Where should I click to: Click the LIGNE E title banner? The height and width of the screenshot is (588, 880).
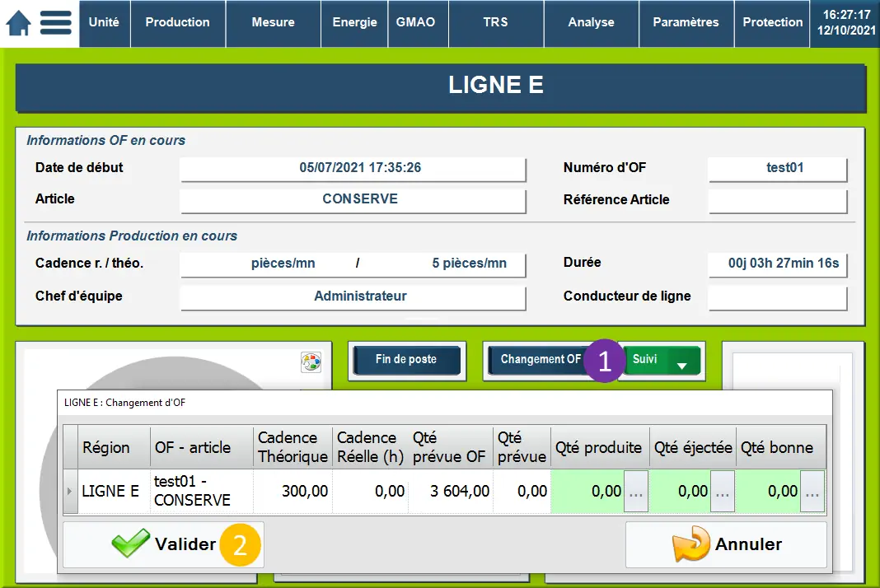[x=441, y=87]
